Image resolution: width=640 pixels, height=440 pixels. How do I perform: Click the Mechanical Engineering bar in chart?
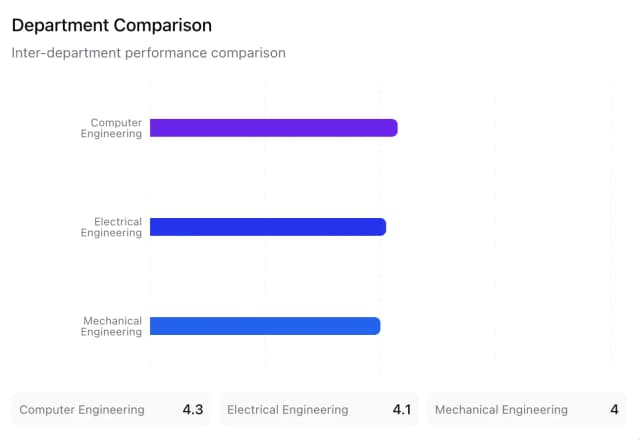264,326
